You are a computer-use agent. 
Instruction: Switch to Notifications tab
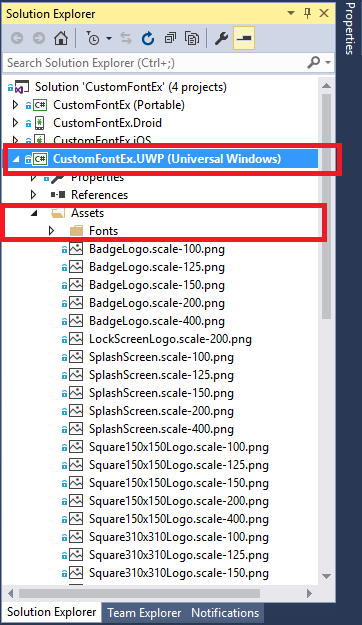[225, 613]
